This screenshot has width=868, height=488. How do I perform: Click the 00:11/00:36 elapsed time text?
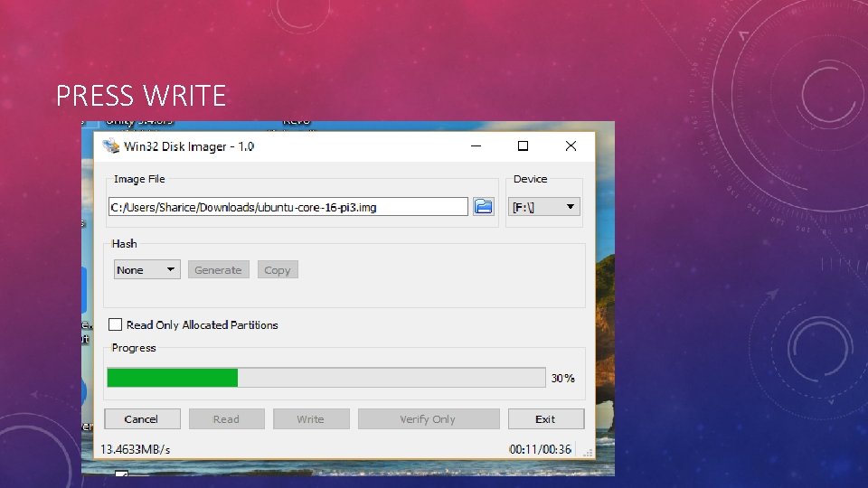pos(541,449)
